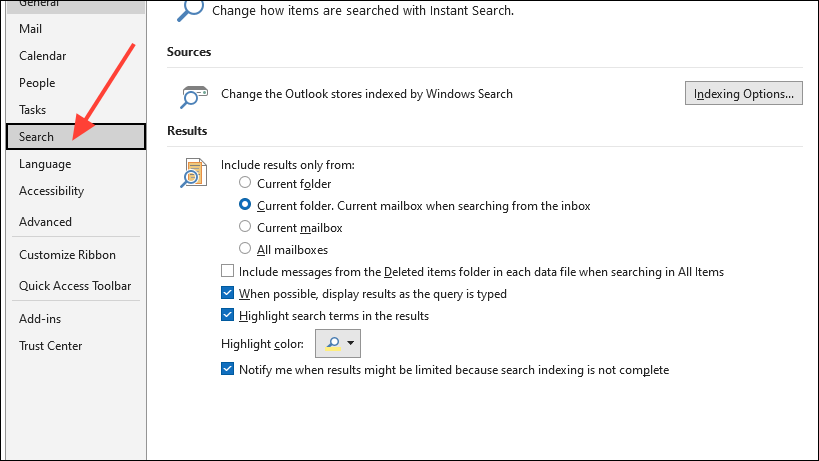819x461 pixels.
Task: Select the All mailboxes option
Action: tap(245, 250)
